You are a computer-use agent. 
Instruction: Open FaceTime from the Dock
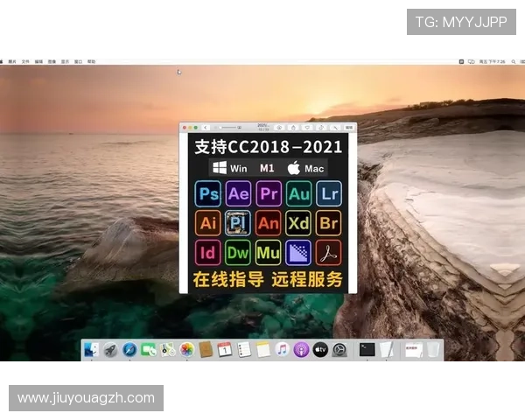(x=149, y=350)
